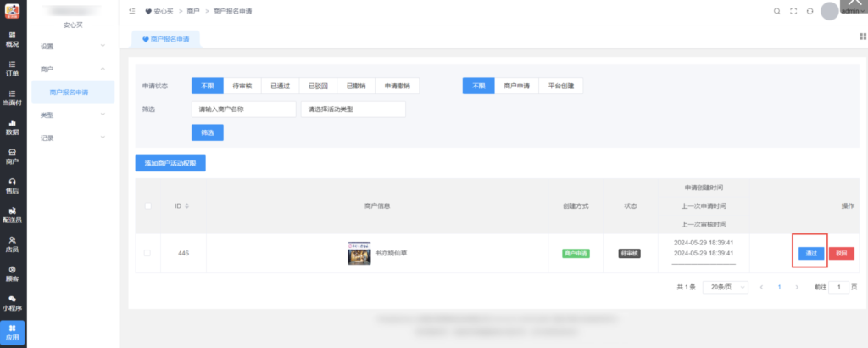Filter by 已驳回 status
The image size is (868, 348).
(318, 86)
